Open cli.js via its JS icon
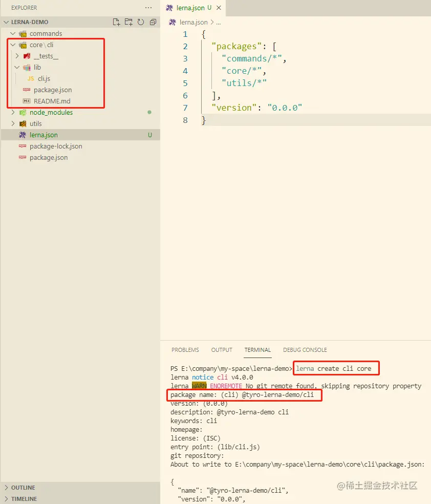Screen dimensions: 431x504 [31, 78]
